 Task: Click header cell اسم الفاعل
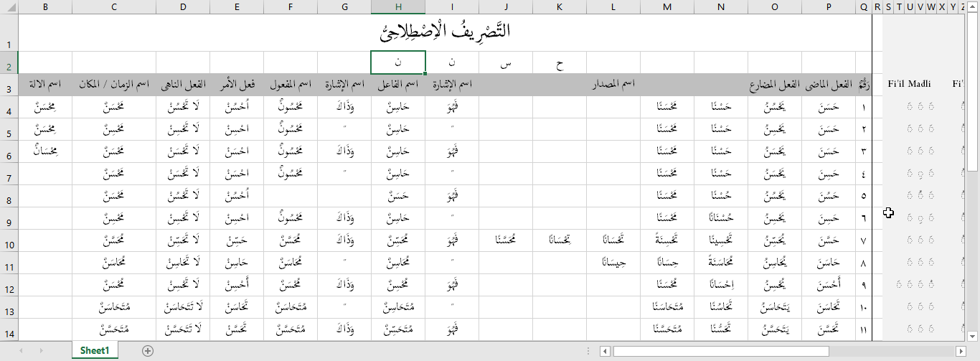tap(398, 85)
